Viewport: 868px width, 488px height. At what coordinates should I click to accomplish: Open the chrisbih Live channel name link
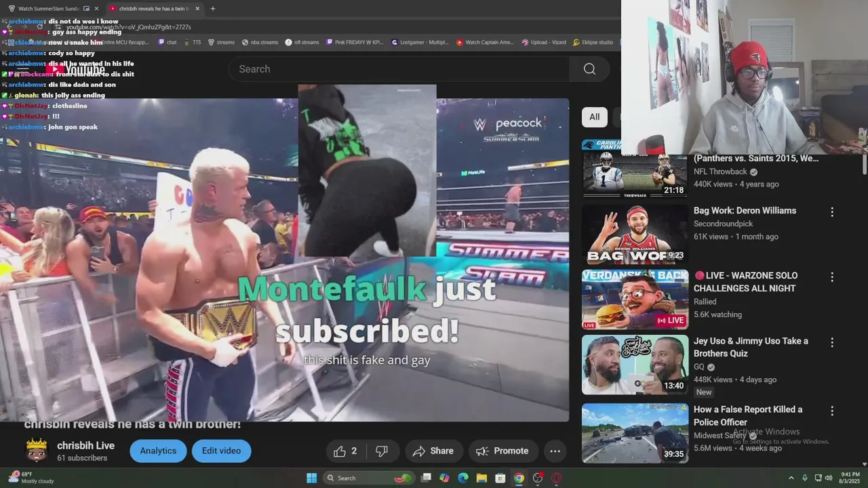(85, 445)
